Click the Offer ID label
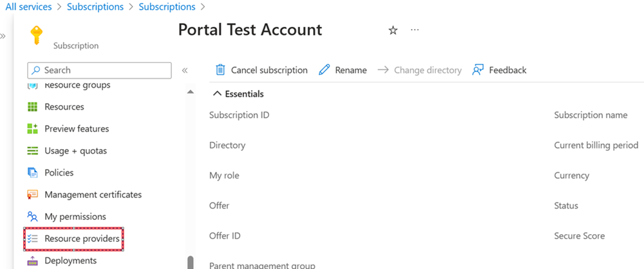The height and width of the screenshot is (269, 644). (225, 236)
